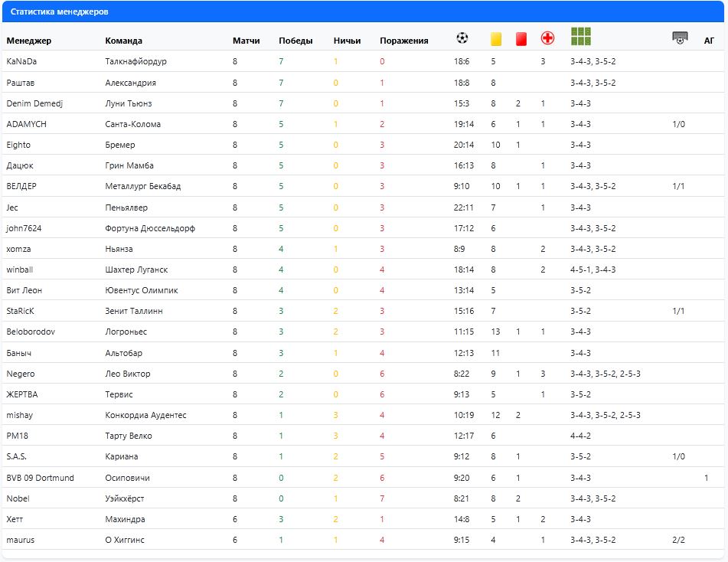Sort by the Команда column header
The height and width of the screenshot is (562, 728).
tap(123, 41)
